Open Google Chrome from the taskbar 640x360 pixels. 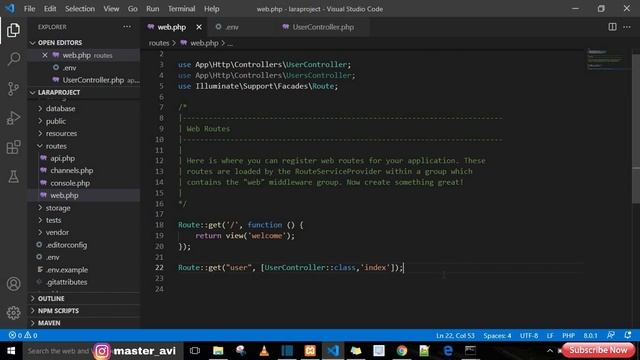402,351
